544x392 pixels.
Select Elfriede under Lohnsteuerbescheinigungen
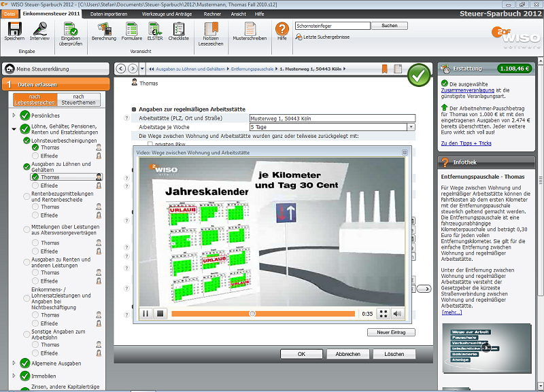point(49,156)
